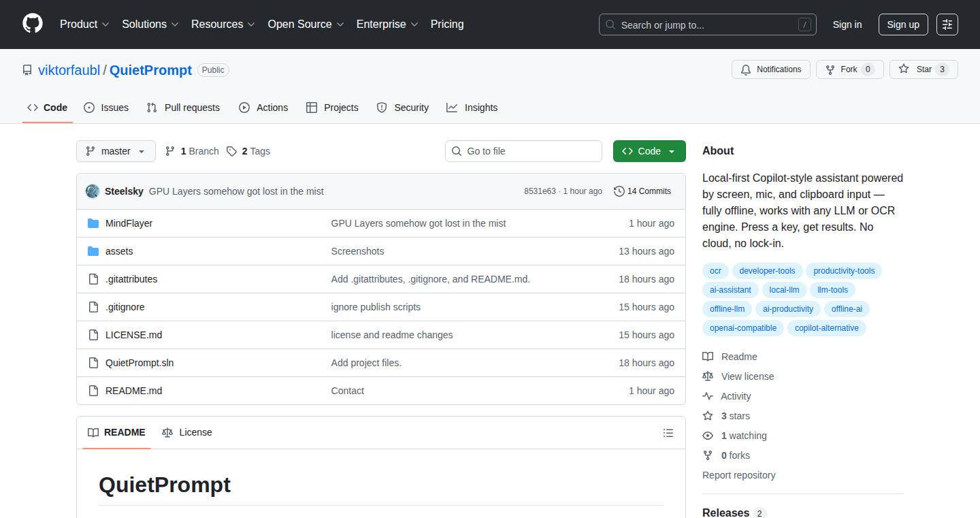Click the local-llm topic tag
The height and width of the screenshot is (518, 980).
coord(784,290)
